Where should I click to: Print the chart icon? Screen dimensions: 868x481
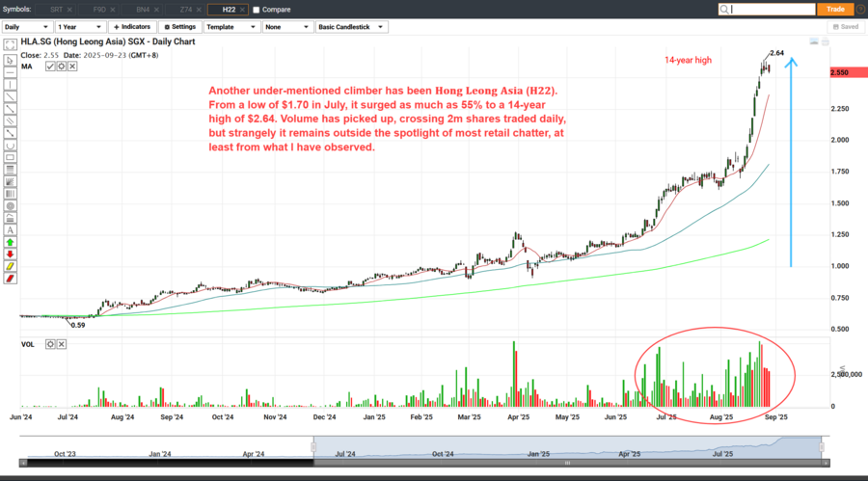point(825,41)
